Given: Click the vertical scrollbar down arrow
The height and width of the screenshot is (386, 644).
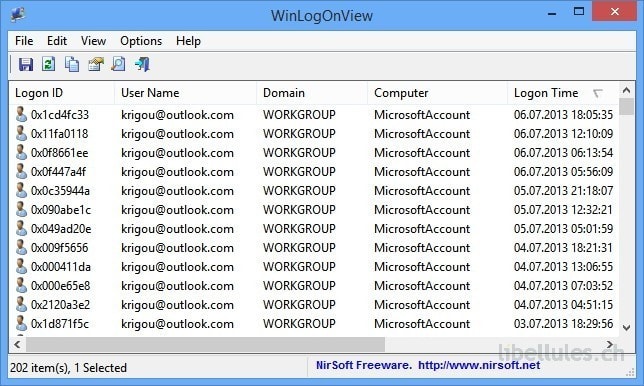Looking at the screenshot, I should 626,328.
